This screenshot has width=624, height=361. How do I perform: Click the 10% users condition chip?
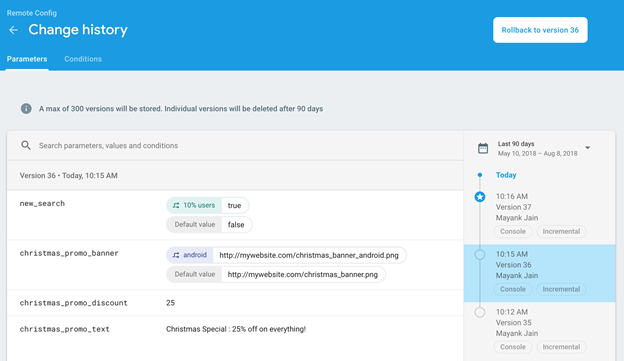pos(195,205)
